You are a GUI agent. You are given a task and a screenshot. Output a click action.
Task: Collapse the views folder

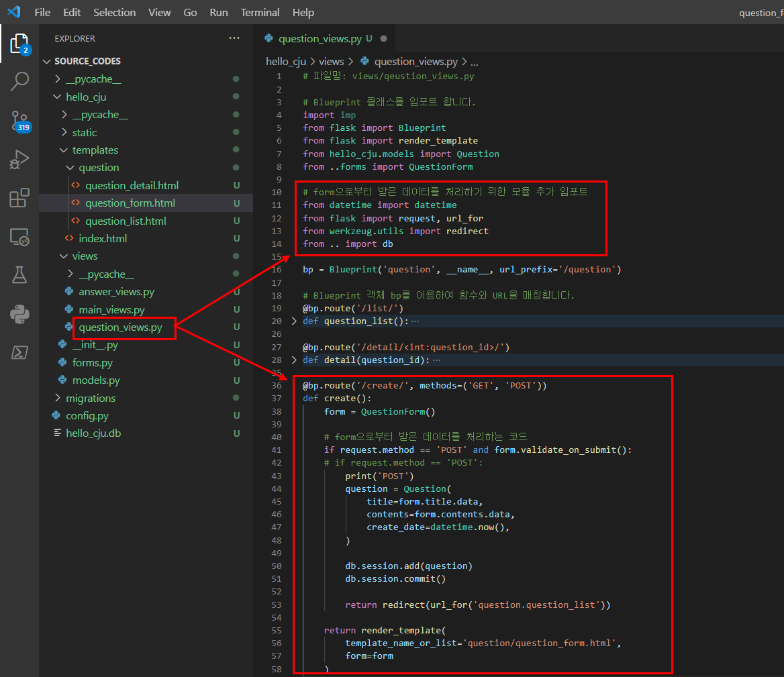(64, 256)
